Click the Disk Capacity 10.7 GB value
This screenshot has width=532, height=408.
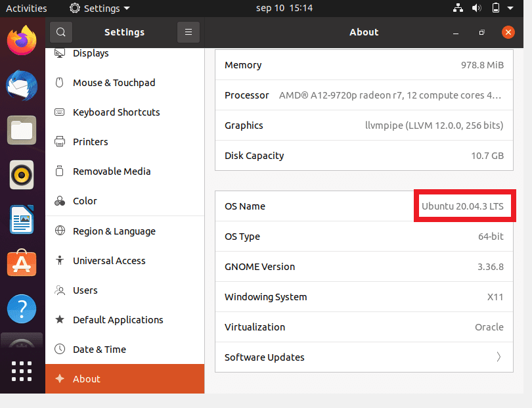click(x=487, y=156)
